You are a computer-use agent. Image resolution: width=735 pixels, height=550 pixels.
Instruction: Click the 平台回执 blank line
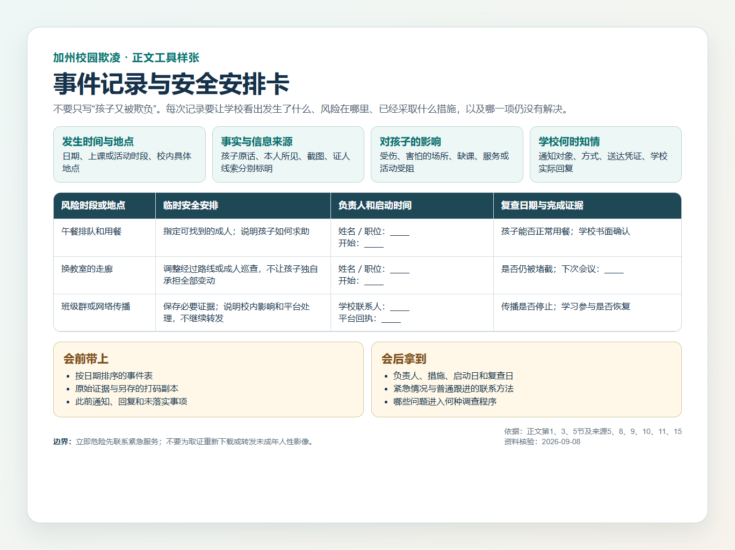pyautogui.click(x=391, y=319)
